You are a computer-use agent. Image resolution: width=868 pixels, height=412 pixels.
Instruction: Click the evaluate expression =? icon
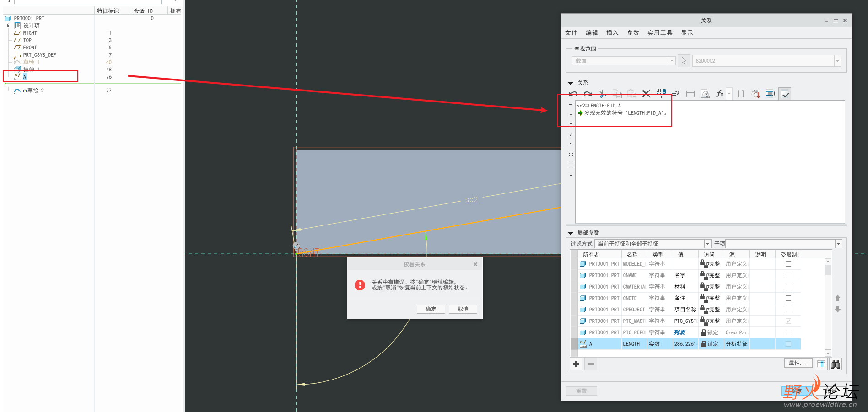[676, 94]
